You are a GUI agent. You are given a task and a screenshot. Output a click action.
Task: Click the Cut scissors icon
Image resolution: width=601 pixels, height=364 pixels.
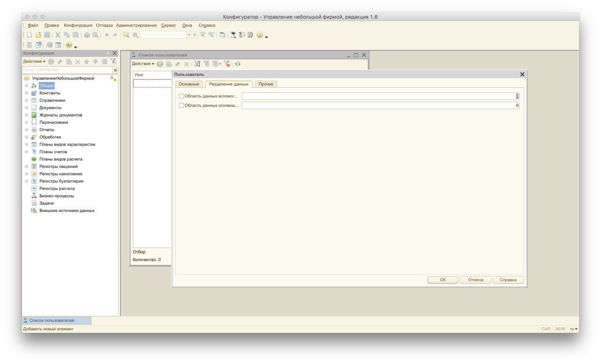[58, 35]
